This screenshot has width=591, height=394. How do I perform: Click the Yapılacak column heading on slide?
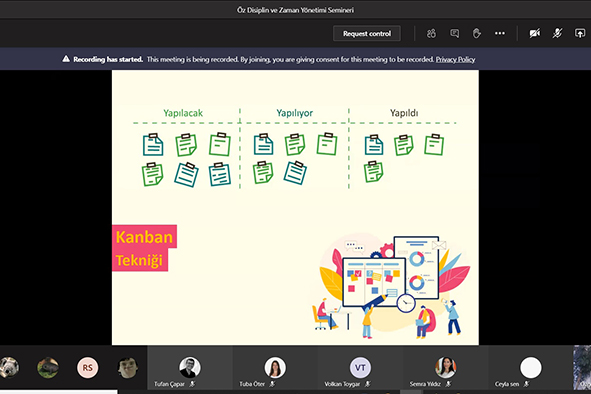(x=183, y=113)
